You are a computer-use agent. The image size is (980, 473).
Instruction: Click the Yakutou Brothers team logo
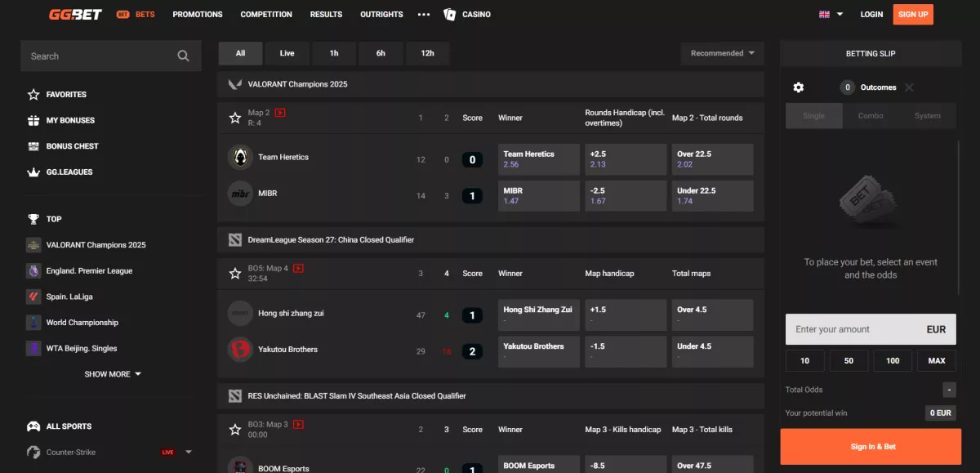click(240, 350)
